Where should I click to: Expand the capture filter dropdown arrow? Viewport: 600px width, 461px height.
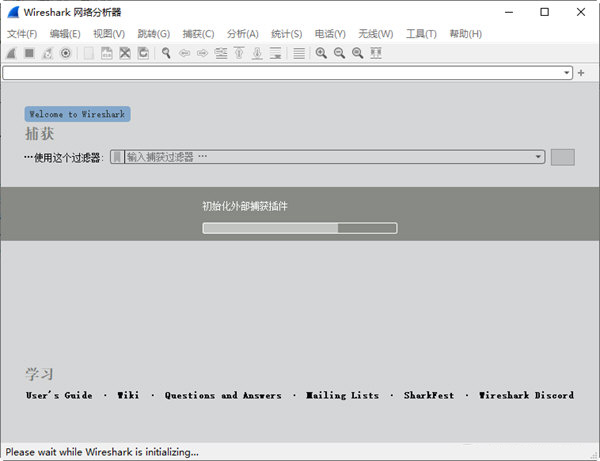pos(539,157)
